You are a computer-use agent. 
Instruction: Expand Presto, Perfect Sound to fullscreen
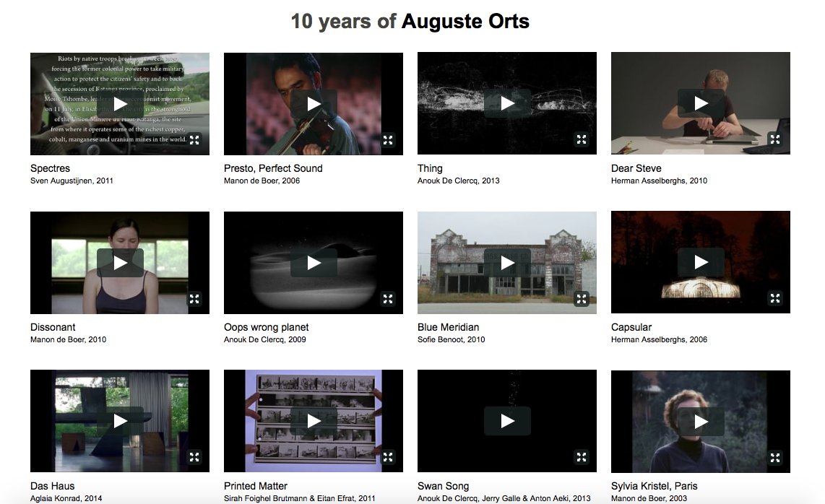(x=388, y=140)
